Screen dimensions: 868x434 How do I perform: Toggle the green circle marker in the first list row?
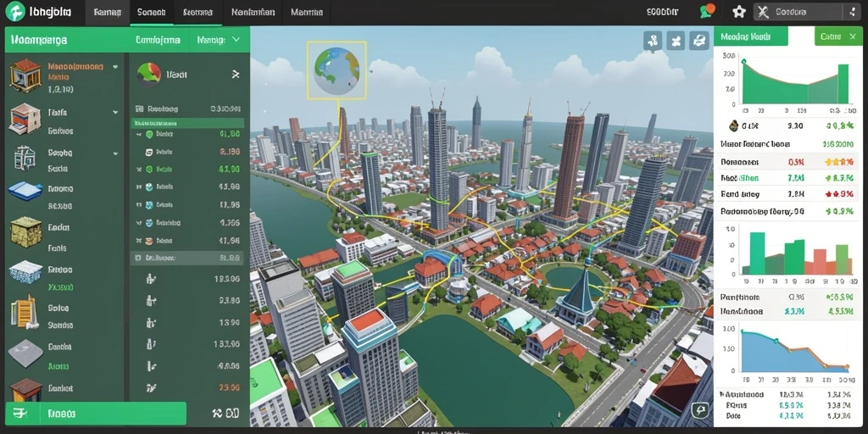click(148, 134)
